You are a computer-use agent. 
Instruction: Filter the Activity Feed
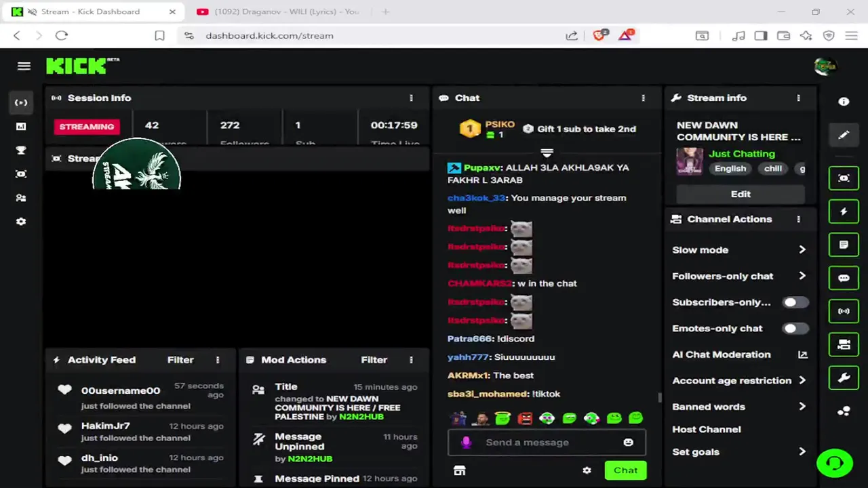pos(180,360)
